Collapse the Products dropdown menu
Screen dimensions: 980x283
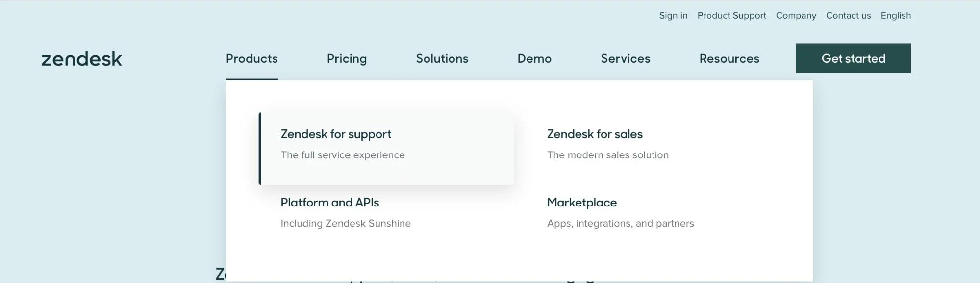click(251, 59)
